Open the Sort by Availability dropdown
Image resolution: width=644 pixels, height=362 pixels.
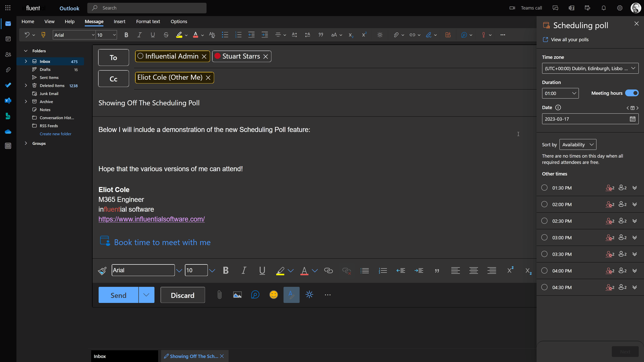pos(578,145)
